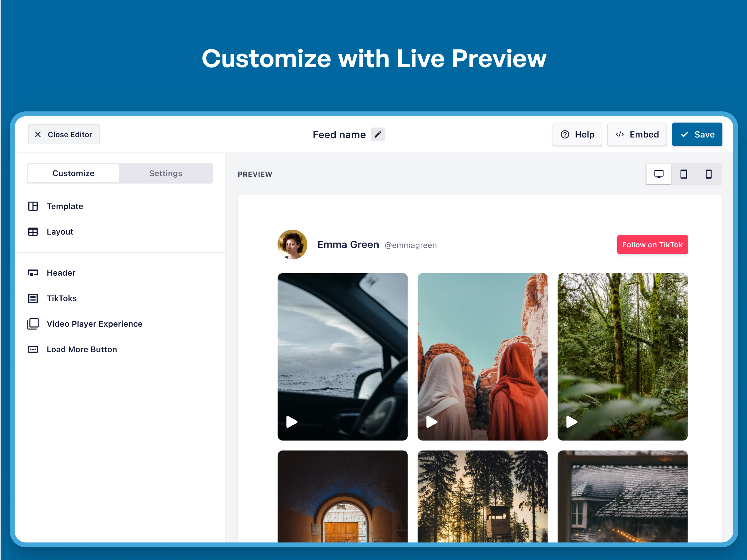Click the question mark help icon
Image resolution: width=747 pixels, height=560 pixels.
tap(565, 134)
